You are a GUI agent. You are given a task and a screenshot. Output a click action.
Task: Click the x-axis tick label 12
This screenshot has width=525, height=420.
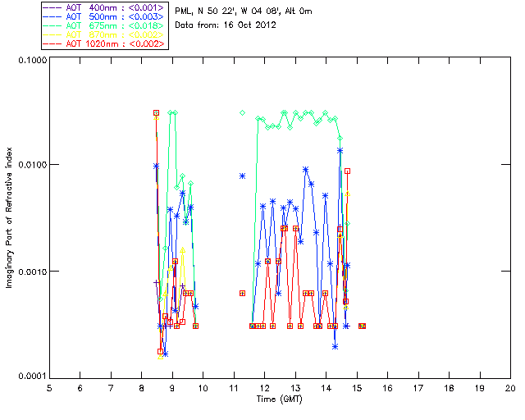pos(264,388)
